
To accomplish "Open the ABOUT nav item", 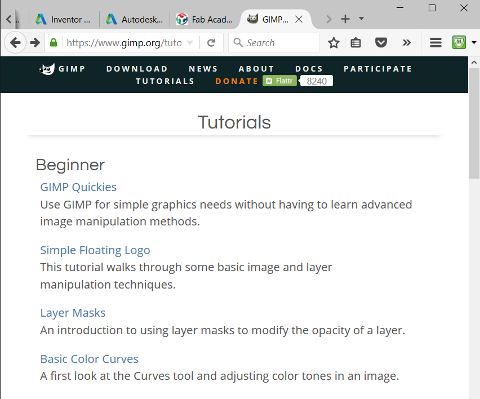I will 256,69.
